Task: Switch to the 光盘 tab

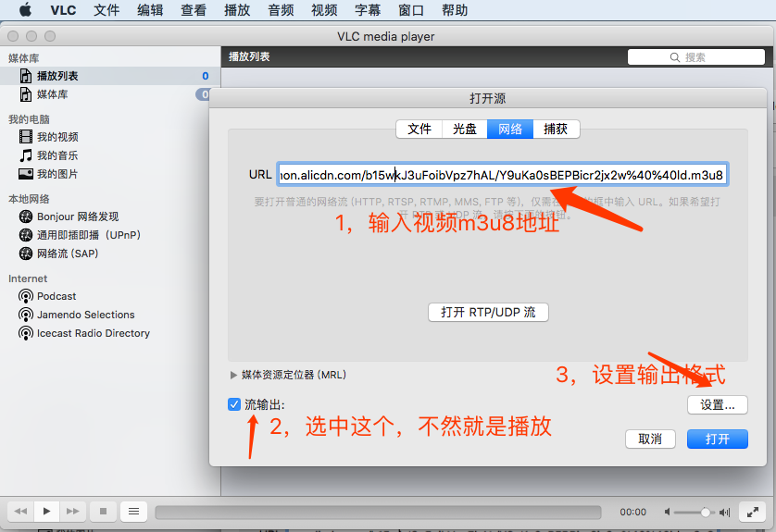Action: [x=465, y=129]
